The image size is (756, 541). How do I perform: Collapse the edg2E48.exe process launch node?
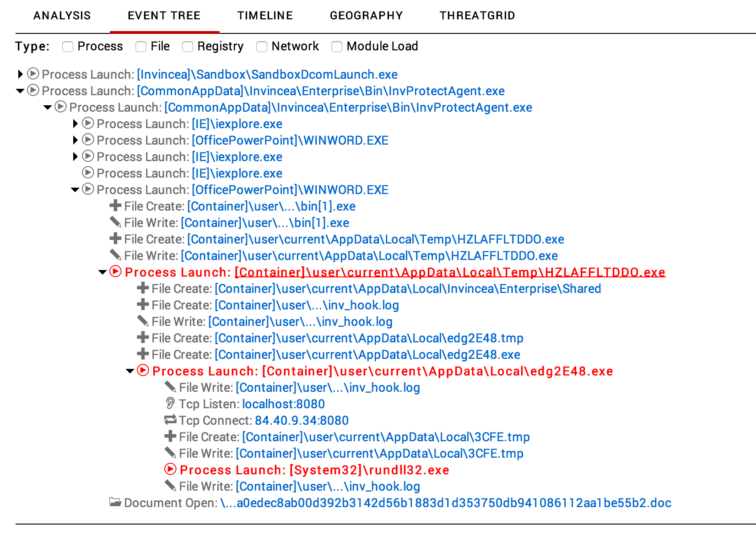[x=130, y=371]
